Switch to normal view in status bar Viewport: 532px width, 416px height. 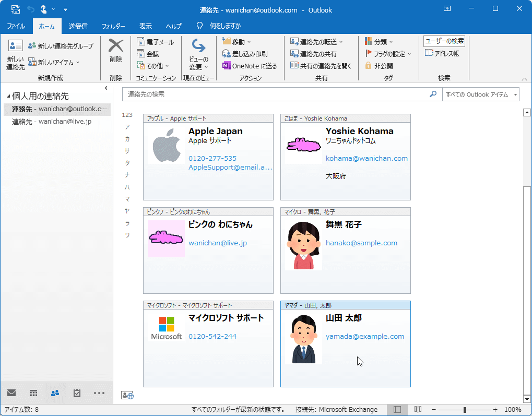point(397,410)
